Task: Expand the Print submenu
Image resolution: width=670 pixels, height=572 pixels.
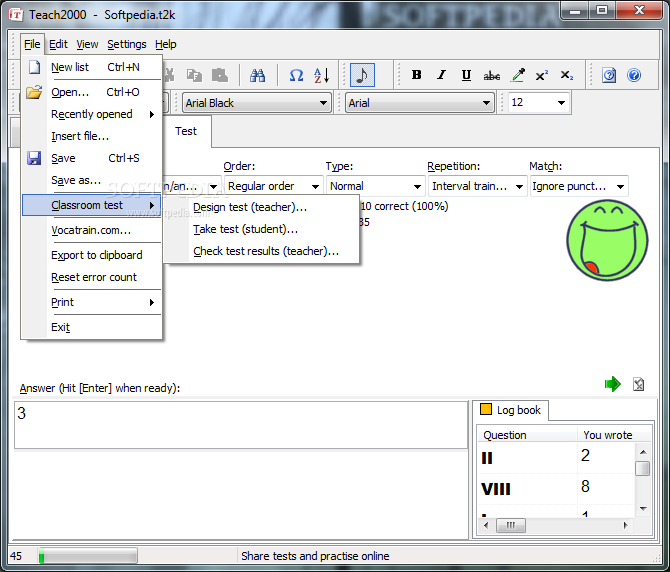Action: (x=92, y=302)
